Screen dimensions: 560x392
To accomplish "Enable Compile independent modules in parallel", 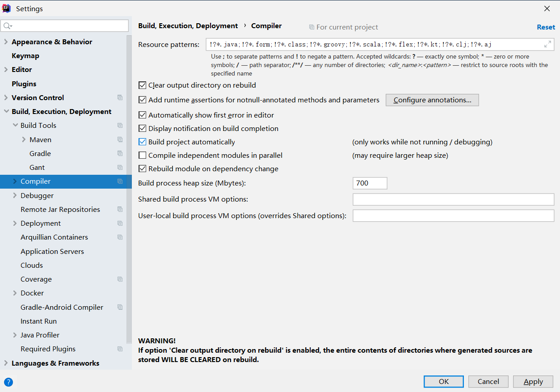I will pos(142,156).
